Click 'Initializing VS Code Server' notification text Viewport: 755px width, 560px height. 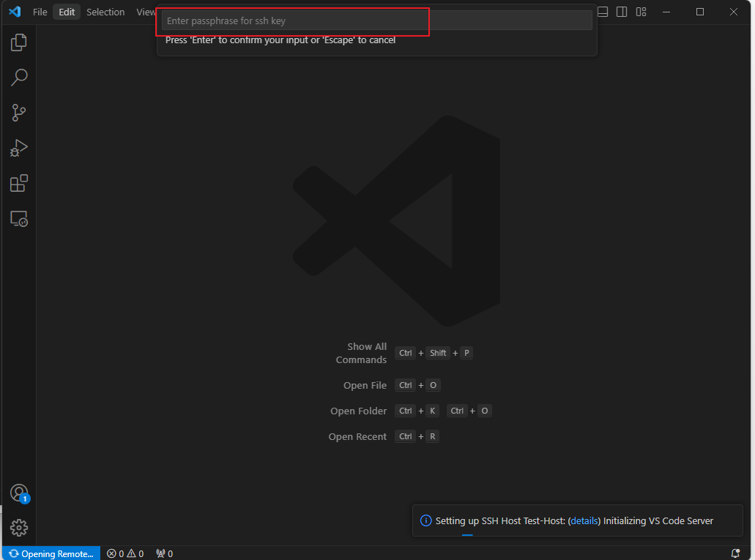click(x=658, y=520)
